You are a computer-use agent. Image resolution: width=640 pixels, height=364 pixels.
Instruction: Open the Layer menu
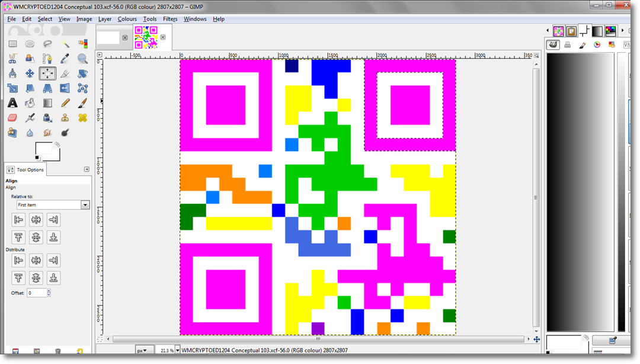[104, 19]
